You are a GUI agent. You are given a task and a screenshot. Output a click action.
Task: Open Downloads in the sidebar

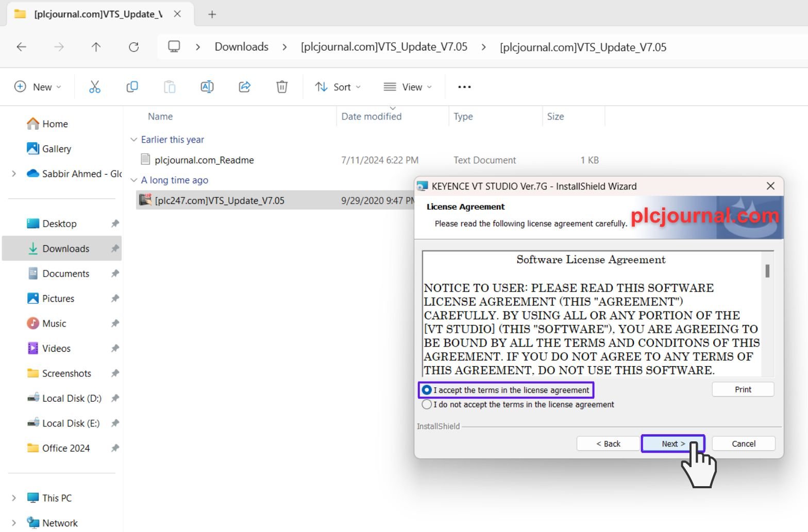click(65, 249)
